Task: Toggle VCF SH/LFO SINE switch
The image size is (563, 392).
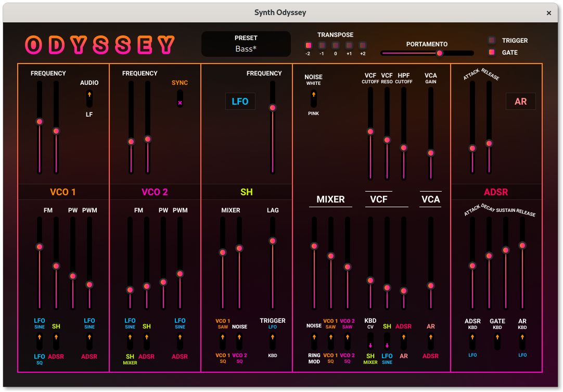Action: point(387,342)
